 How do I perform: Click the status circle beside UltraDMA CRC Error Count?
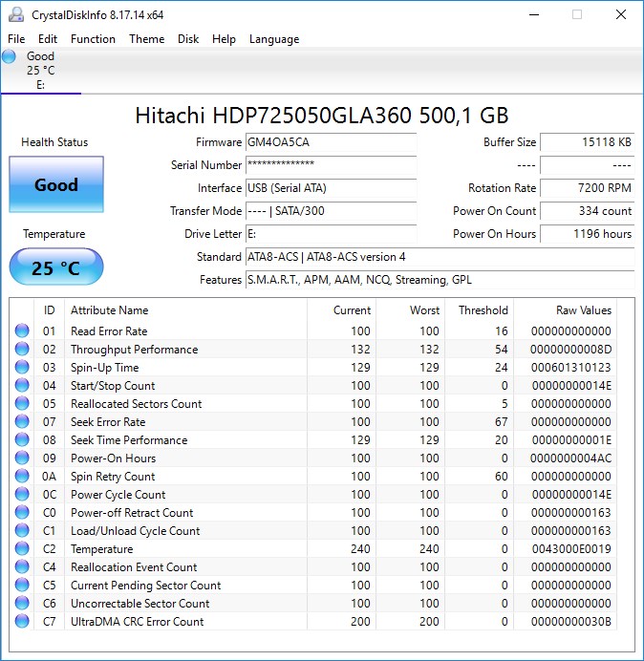point(22,621)
